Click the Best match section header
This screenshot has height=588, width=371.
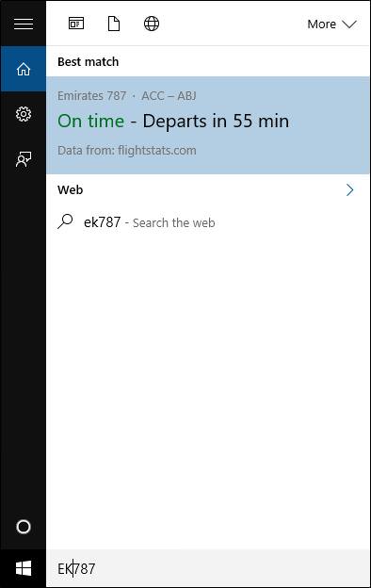click(89, 61)
